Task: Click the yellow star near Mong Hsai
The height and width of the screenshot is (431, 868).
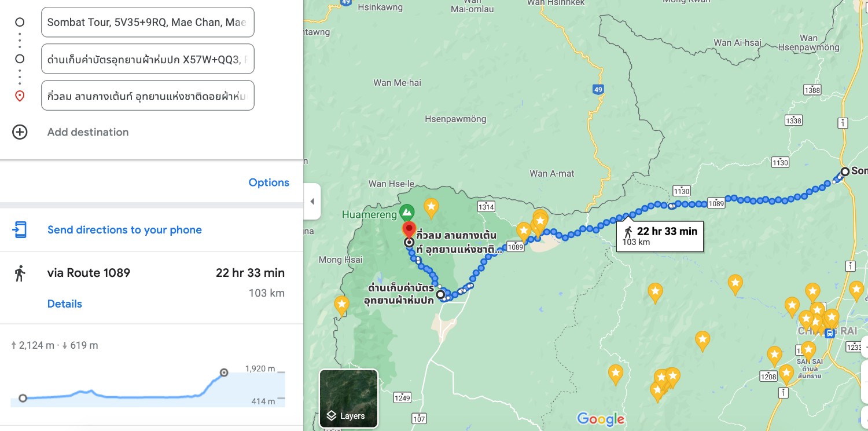Action: pyautogui.click(x=341, y=305)
